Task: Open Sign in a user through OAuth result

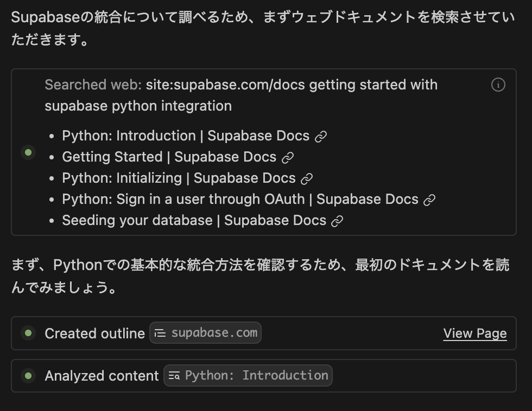Action: [240, 200]
